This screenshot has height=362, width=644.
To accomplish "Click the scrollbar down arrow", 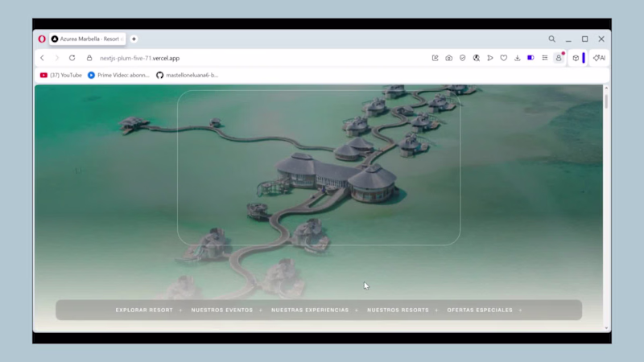I will (606, 328).
